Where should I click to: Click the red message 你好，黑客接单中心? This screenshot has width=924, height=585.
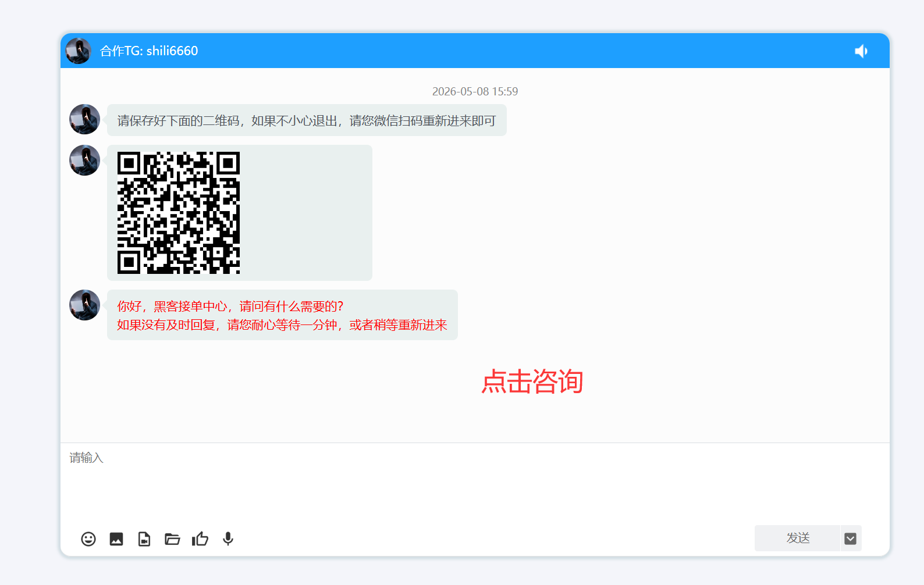(x=282, y=315)
